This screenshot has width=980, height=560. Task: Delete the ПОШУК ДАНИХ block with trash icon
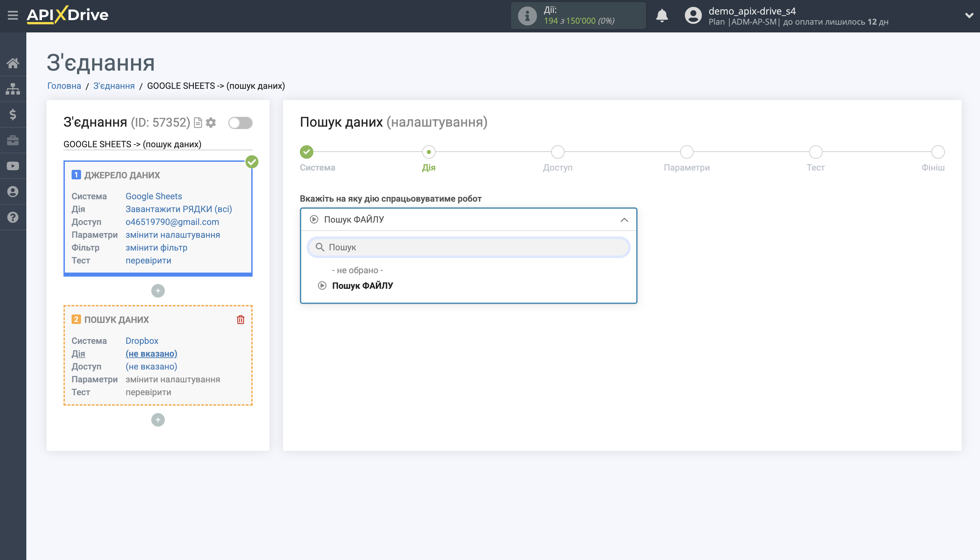pyautogui.click(x=240, y=319)
